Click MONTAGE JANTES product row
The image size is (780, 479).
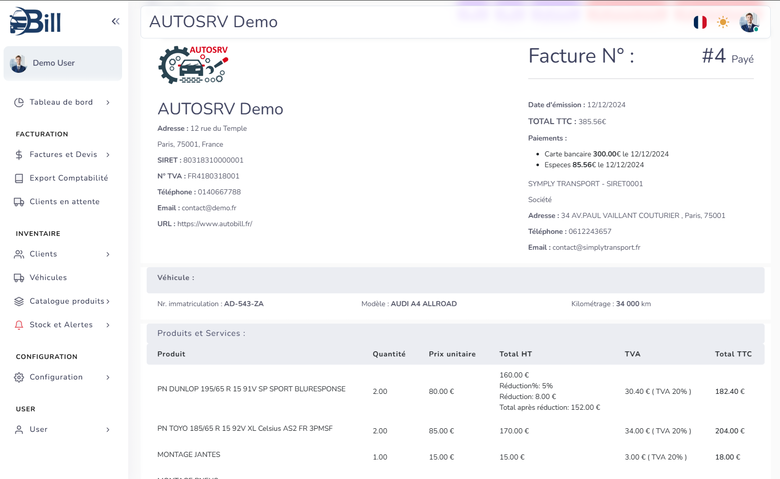455,457
